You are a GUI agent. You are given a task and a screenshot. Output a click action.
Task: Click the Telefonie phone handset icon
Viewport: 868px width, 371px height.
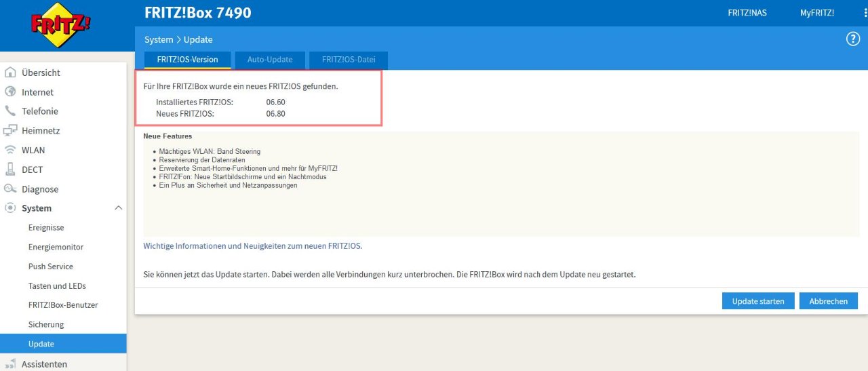(x=10, y=111)
